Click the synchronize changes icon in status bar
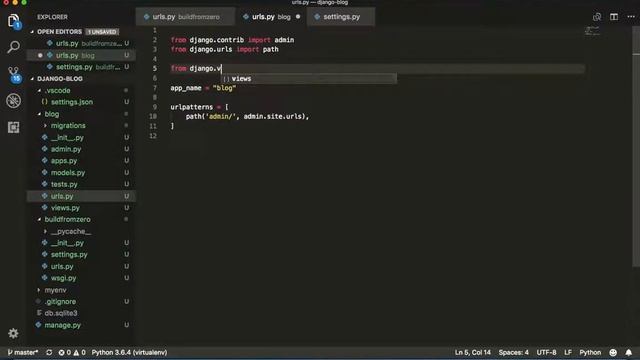The height and width of the screenshot is (360, 640). pos(49,352)
